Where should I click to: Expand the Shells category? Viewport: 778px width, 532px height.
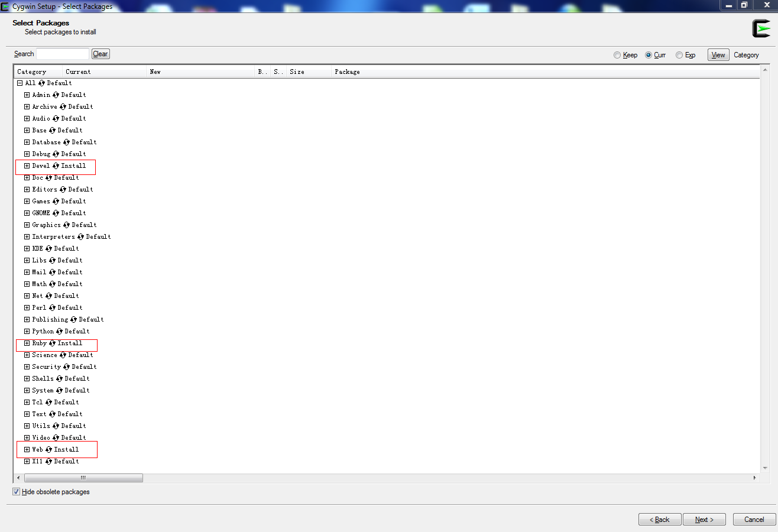[27, 379]
